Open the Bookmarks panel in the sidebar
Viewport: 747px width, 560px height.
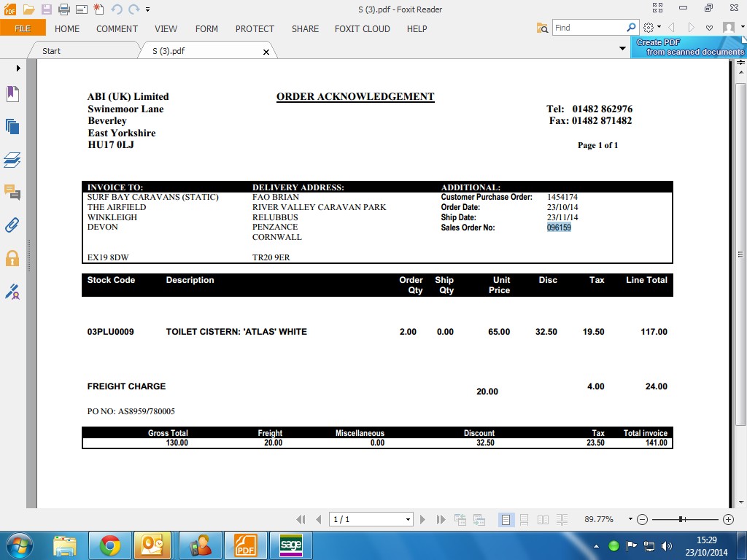(x=12, y=93)
